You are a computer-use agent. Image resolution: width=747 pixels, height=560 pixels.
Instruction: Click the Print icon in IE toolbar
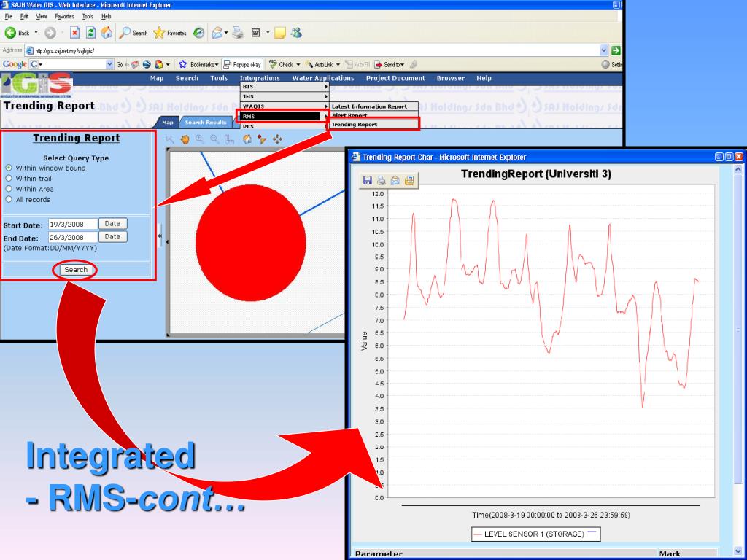tap(239, 33)
